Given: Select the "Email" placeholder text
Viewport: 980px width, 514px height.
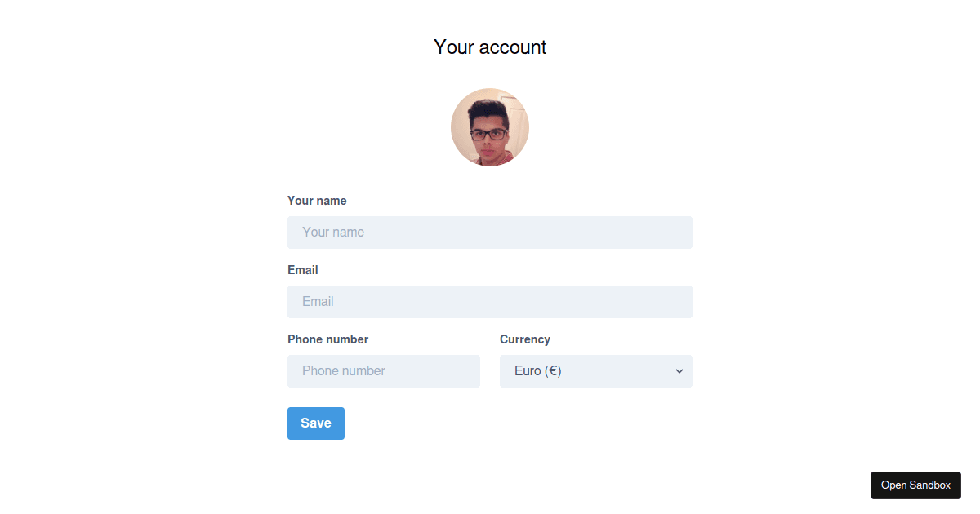Looking at the screenshot, I should [x=318, y=302].
